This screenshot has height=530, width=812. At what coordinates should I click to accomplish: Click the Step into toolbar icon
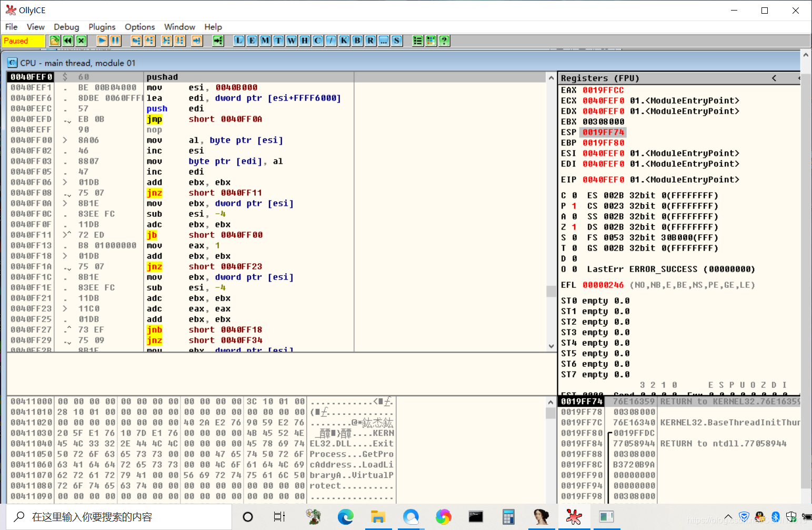(x=136, y=41)
